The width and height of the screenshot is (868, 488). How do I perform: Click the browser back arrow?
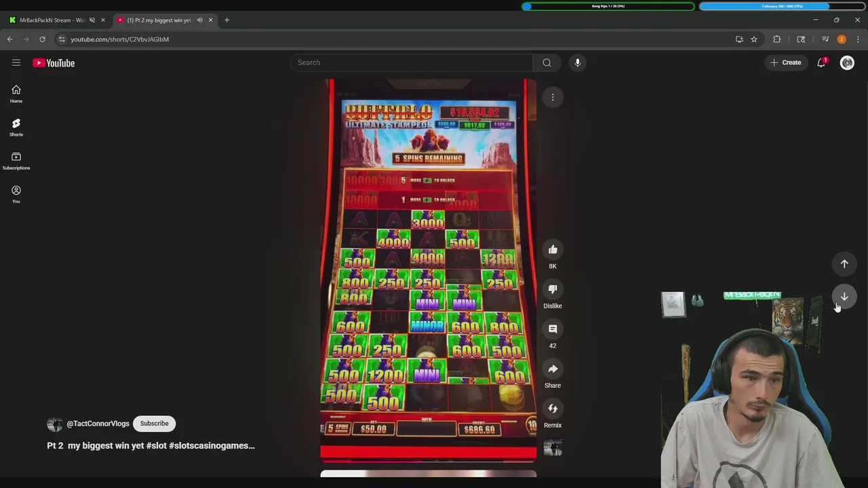coord(10,39)
